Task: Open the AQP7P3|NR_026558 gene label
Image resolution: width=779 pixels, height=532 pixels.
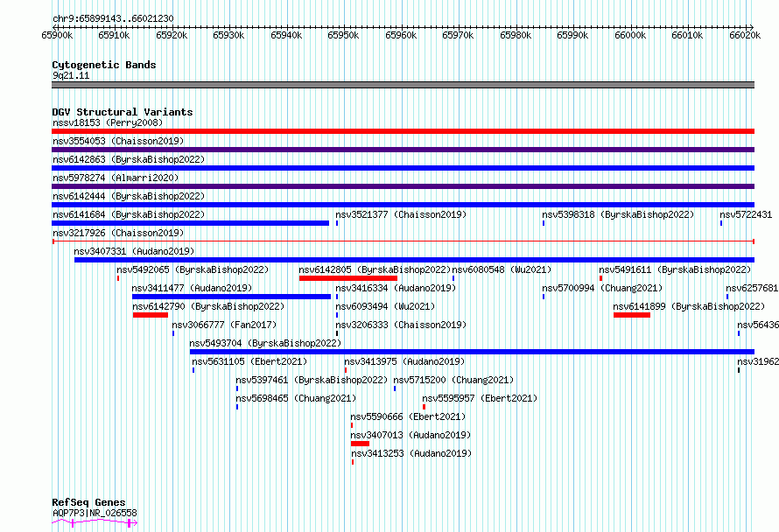Action: pyautogui.click(x=95, y=513)
